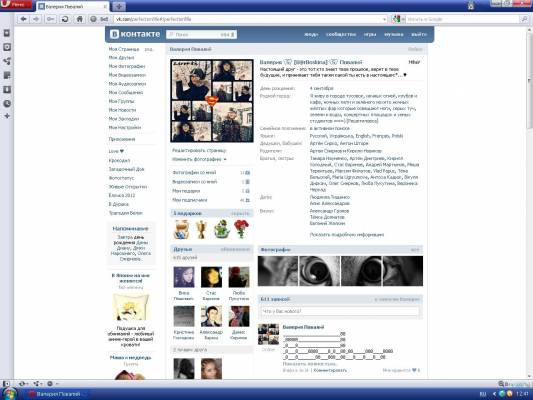
Task: Open the search engine selector dropdown
Action: click(x=397, y=19)
